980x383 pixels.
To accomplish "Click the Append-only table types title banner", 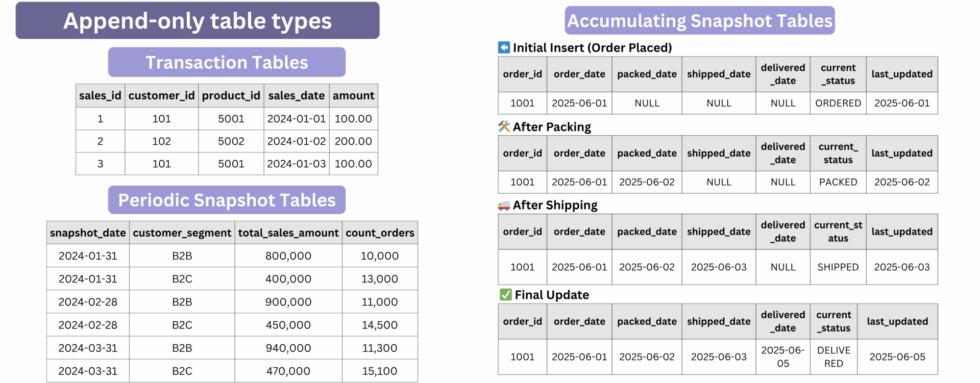I will pyautogui.click(x=197, y=21).
